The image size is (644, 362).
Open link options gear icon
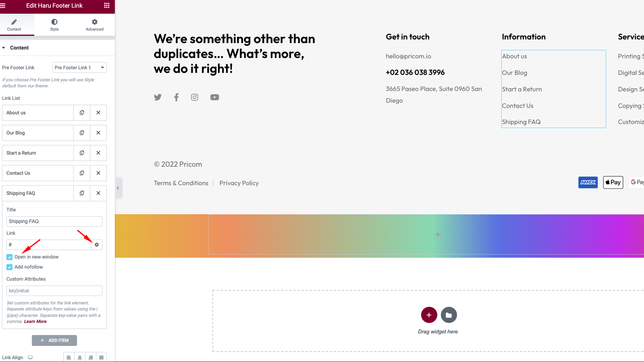tap(97, 245)
